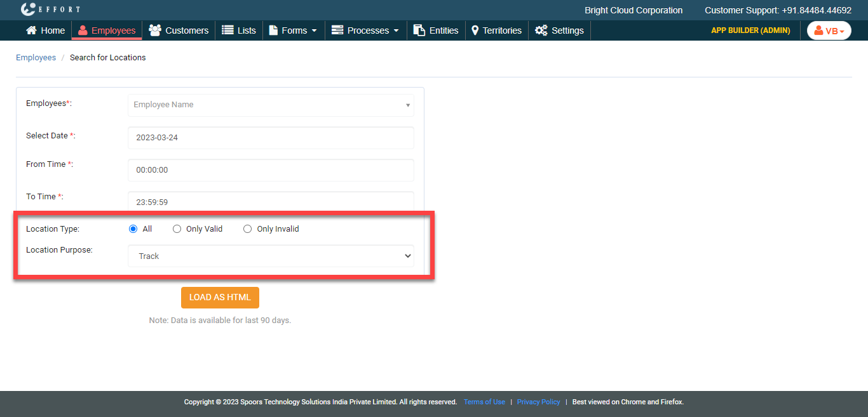Expand the Location Purpose dropdown

click(271, 256)
